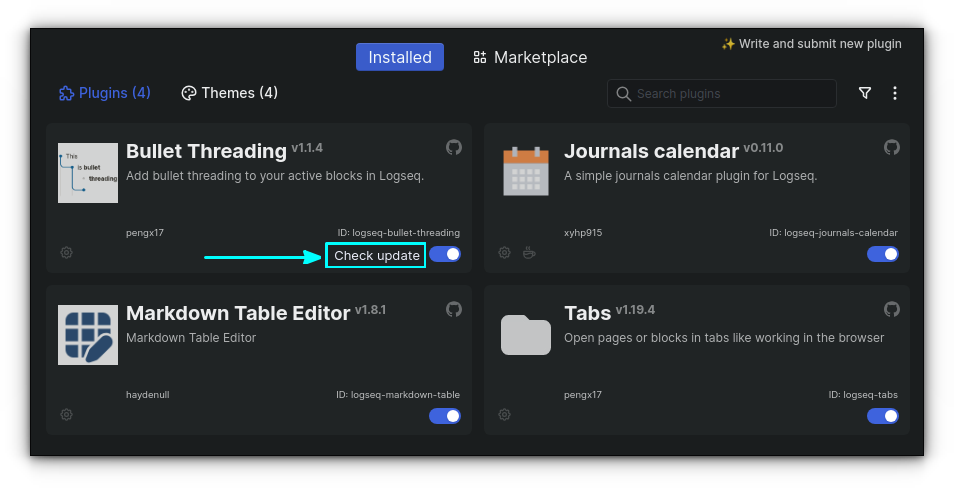Open settings gear for Tabs plugin
Image resolution: width=954 pixels, height=488 pixels.
coord(505,415)
